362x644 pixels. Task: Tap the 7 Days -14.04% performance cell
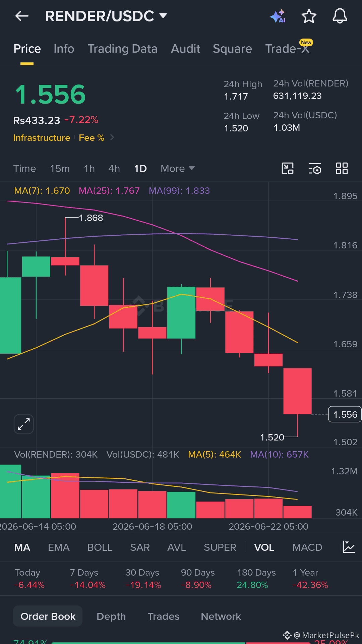(x=87, y=579)
